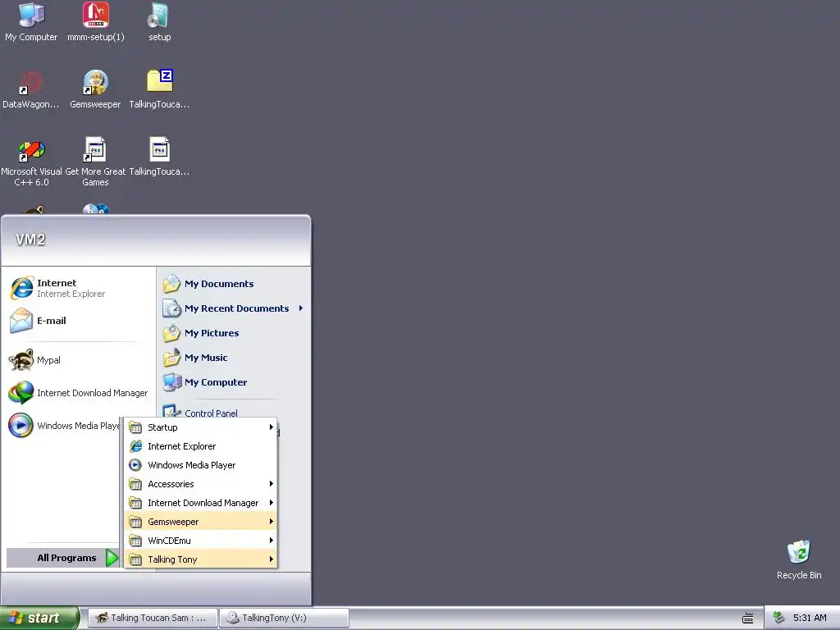
Task: Open Control Panel
Action: [233, 412]
